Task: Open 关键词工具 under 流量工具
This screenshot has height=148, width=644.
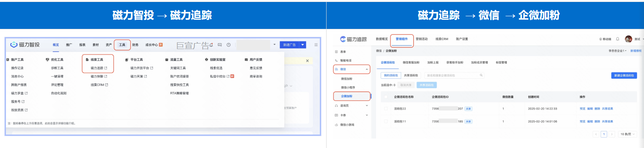Action: [178, 68]
